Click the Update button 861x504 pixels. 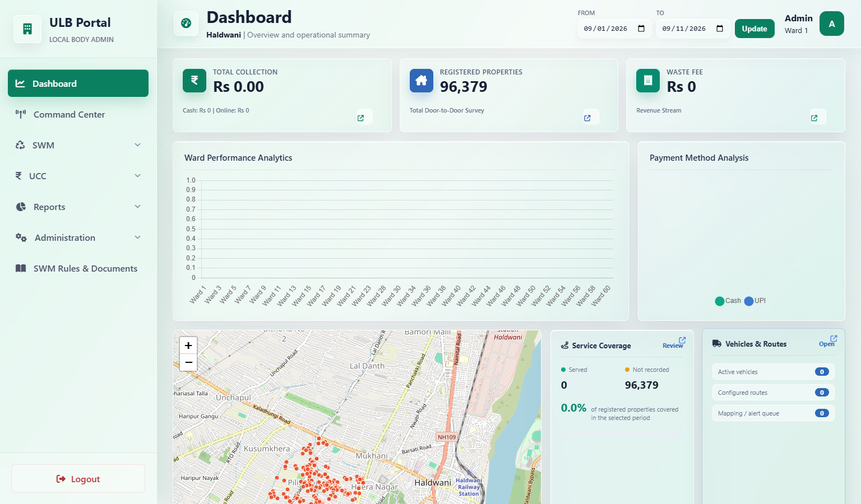point(754,29)
